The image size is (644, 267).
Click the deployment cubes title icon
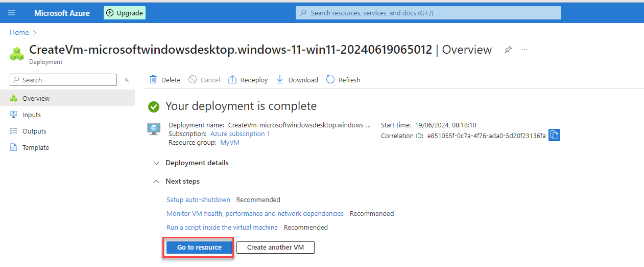pyautogui.click(x=17, y=54)
